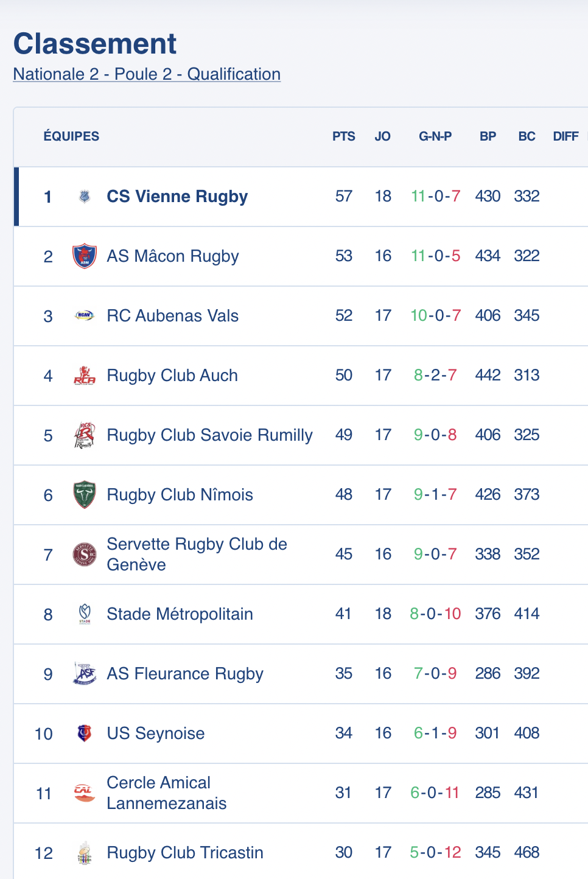
Task: Click the AS Fleurance Rugby logo
Action: pyautogui.click(x=85, y=673)
